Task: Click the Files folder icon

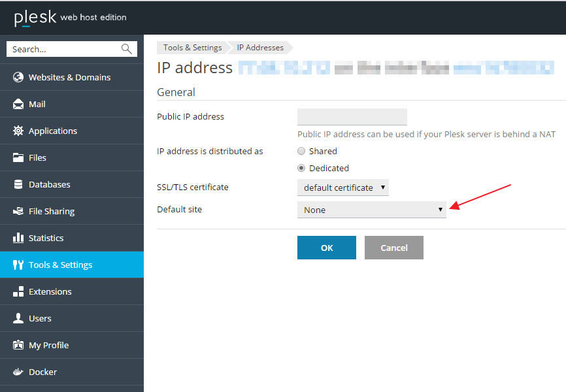Action: (x=18, y=157)
